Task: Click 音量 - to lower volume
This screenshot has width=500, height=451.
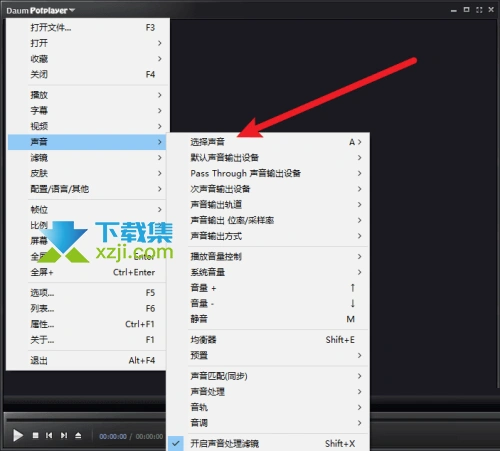Action: point(268,303)
